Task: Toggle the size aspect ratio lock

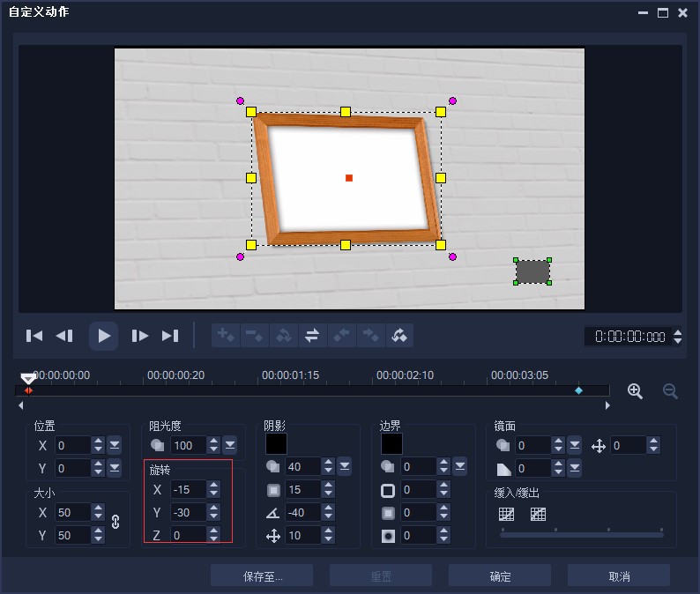Action: pos(115,522)
